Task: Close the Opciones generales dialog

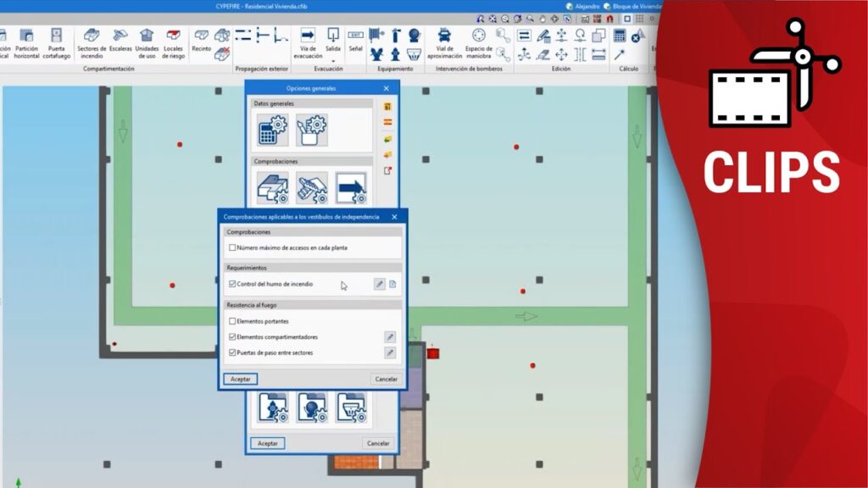Action: click(x=386, y=88)
